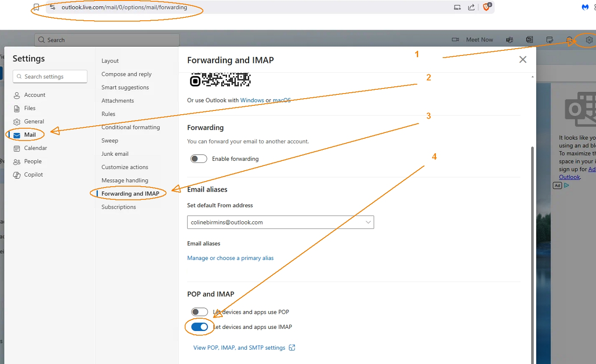Open Conditional formatting settings
596x364 pixels.
(131, 127)
